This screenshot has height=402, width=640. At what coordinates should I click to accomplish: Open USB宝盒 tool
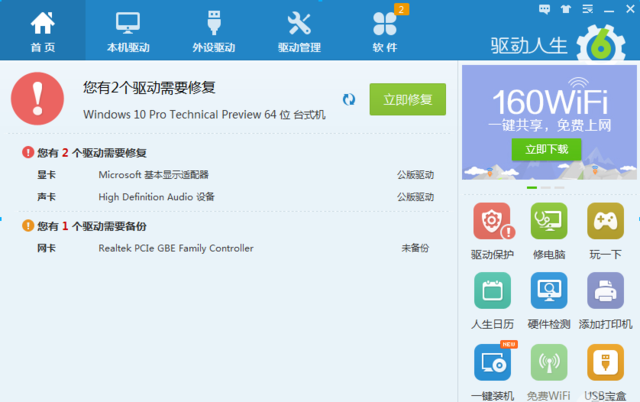pos(605,372)
